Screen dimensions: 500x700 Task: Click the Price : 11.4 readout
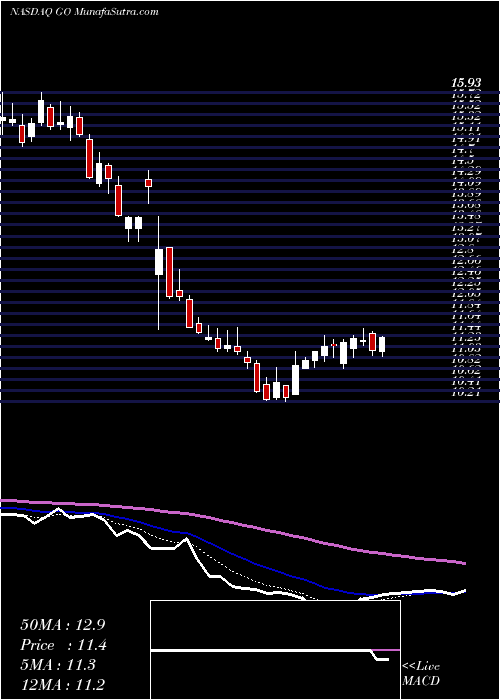63,645
